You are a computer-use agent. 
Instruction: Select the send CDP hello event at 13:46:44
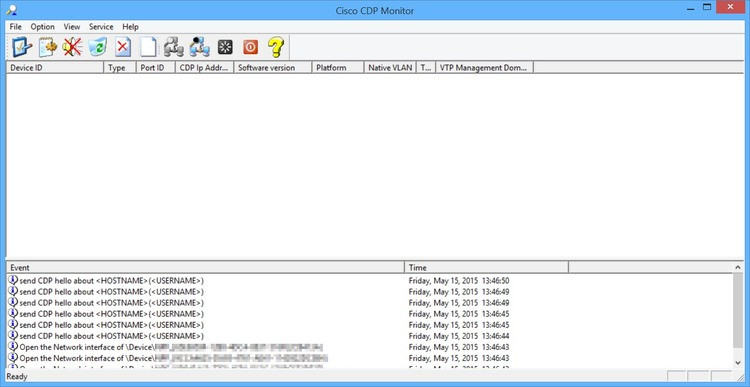point(111,336)
